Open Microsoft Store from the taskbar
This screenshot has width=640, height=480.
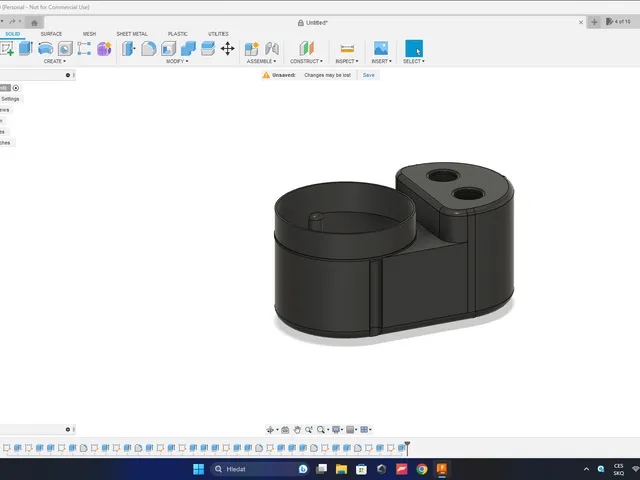361,469
